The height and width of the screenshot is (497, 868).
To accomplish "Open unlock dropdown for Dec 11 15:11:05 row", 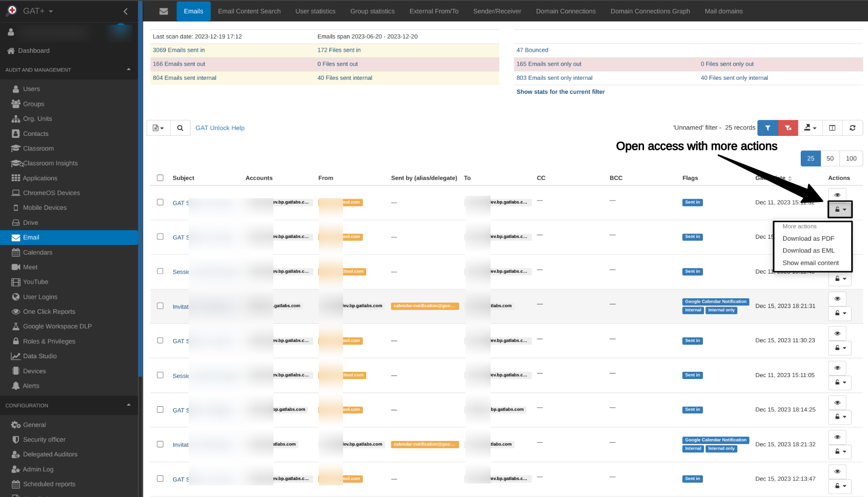I will (840, 382).
